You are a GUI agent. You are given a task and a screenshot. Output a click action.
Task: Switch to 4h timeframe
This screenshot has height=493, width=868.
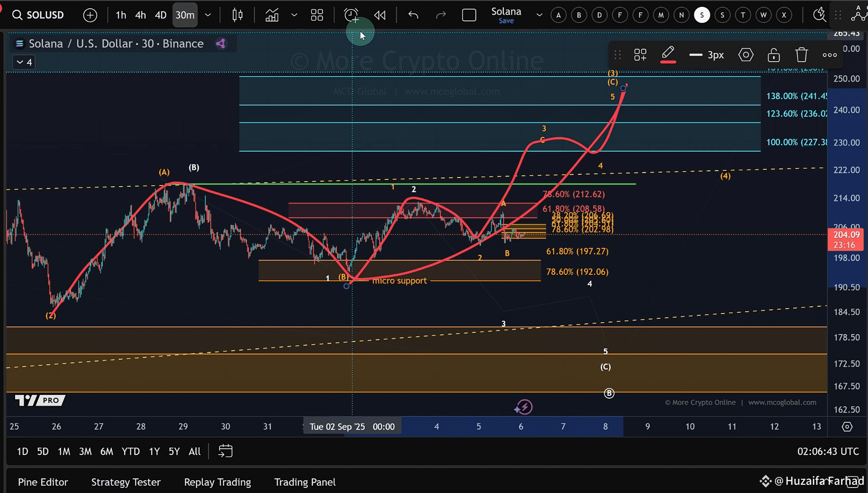pyautogui.click(x=141, y=15)
